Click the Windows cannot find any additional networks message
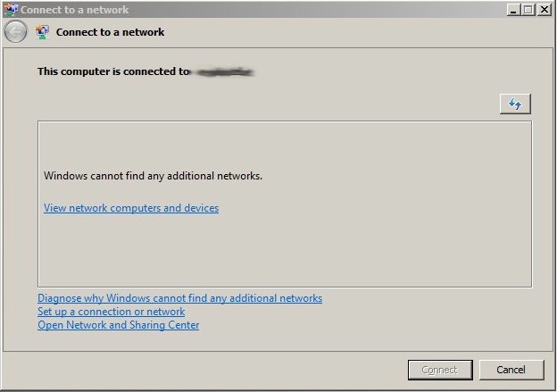The height and width of the screenshot is (392, 557). [154, 176]
